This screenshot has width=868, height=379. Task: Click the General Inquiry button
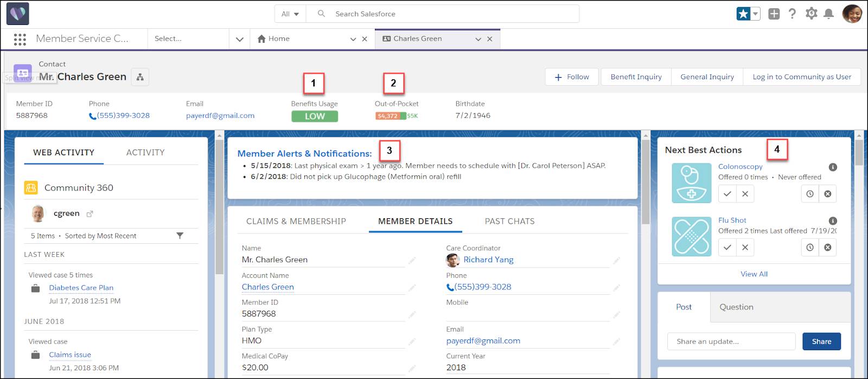click(707, 77)
